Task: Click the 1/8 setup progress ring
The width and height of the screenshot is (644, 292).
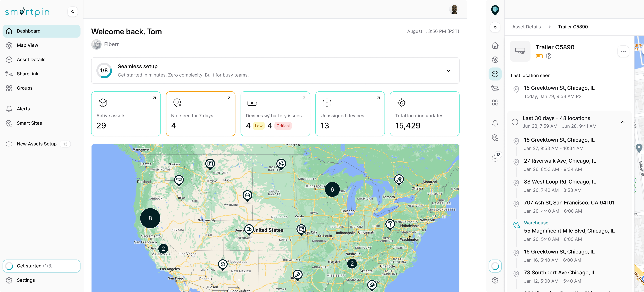Action: pos(104,71)
